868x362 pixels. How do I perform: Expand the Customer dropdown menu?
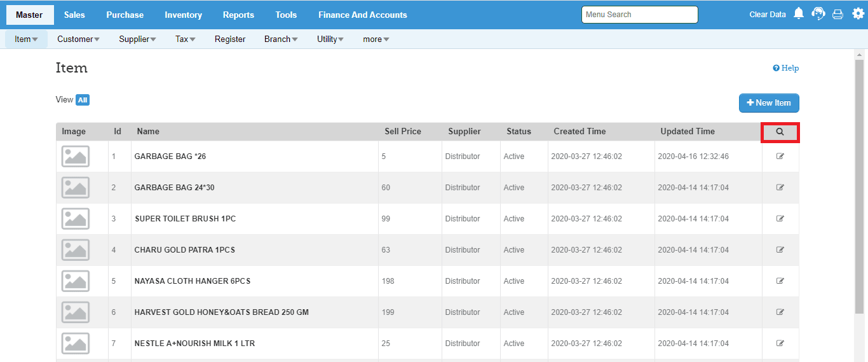click(x=78, y=39)
